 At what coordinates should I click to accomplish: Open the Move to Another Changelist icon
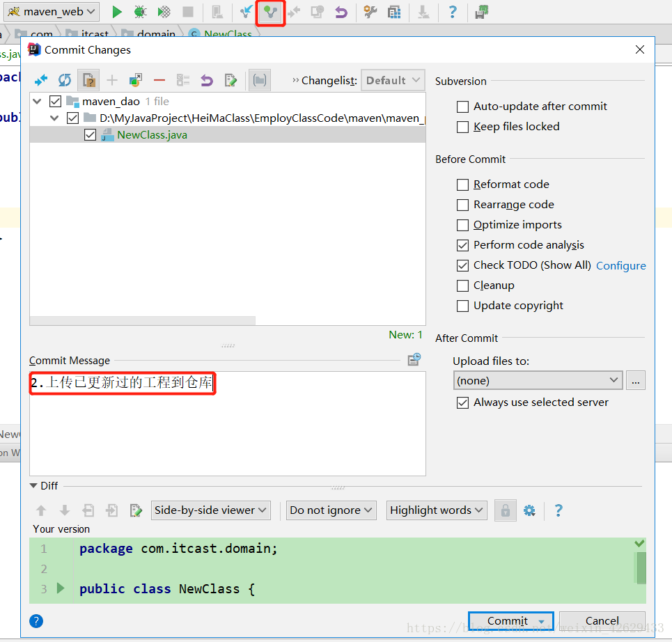coord(135,80)
